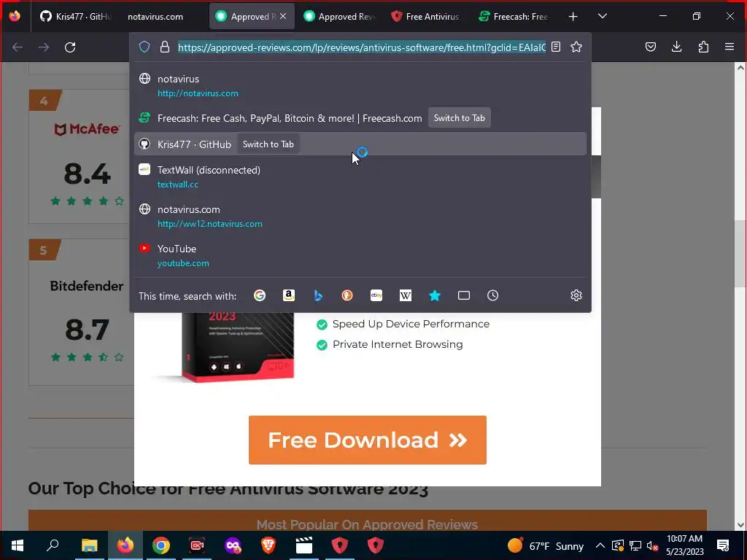Search this time with Google
Image resolution: width=747 pixels, height=560 pixels.
(260, 296)
